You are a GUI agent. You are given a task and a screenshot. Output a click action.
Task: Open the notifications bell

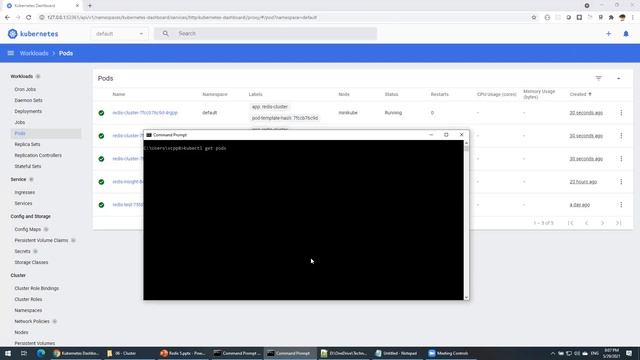pyautogui.click(x=626, y=34)
